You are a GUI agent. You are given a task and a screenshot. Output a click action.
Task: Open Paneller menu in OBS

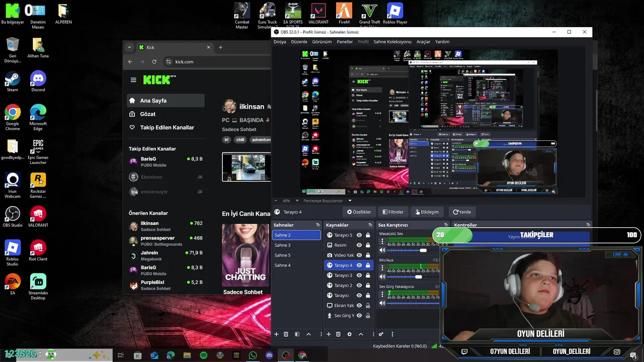345,42
